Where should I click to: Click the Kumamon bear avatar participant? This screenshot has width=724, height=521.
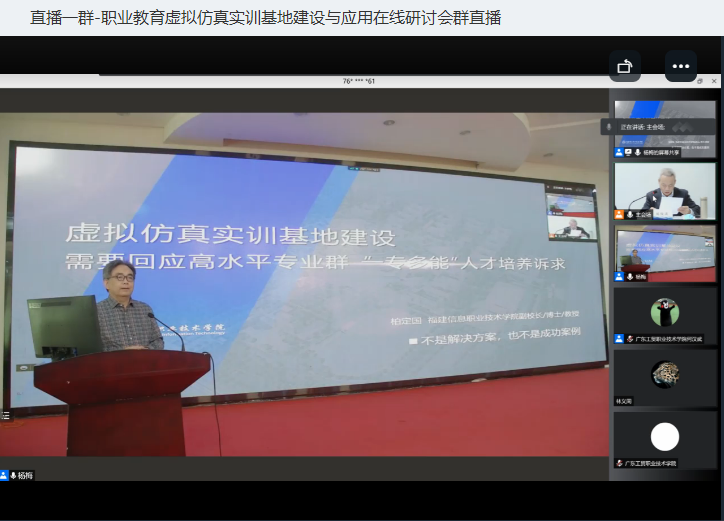664,313
